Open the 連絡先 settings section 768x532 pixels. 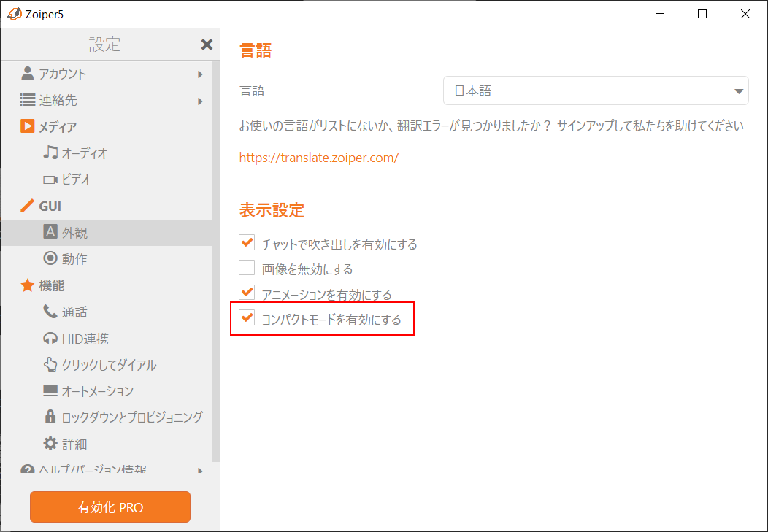pyautogui.click(x=107, y=100)
